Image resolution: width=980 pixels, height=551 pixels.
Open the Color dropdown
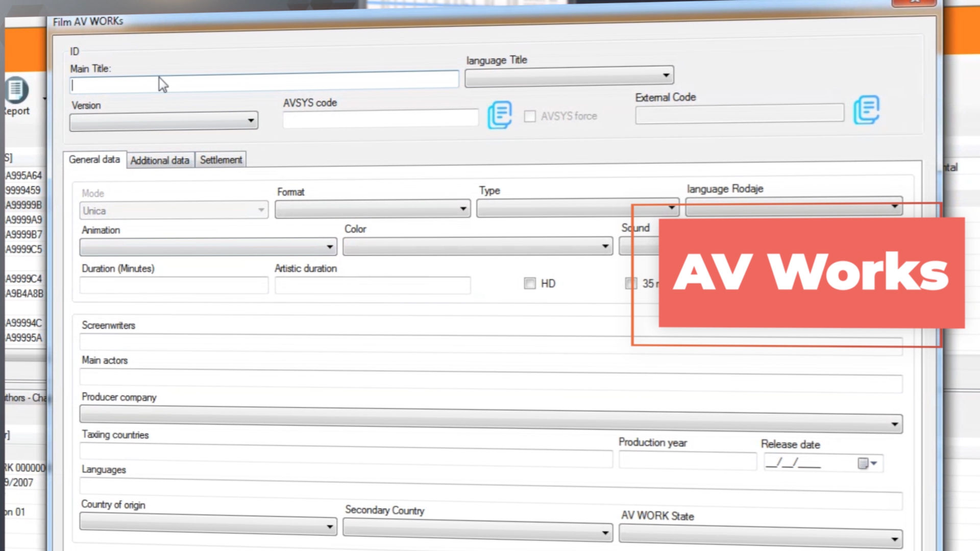tap(478, 246)
